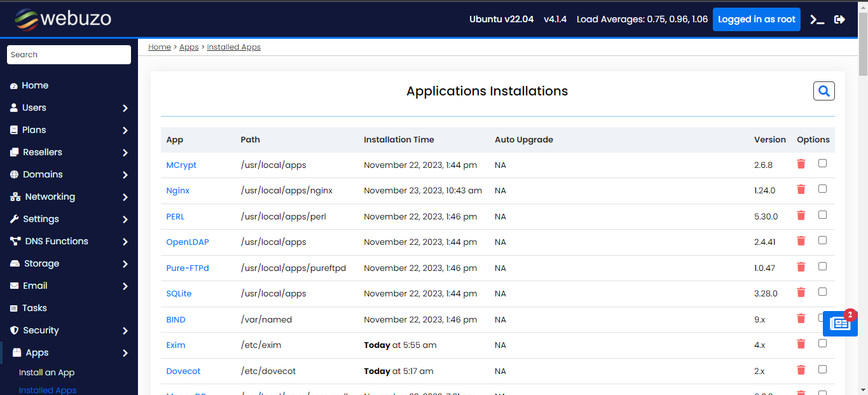Open Install an App submenu item
This screenshot has height=395, width=868.
click(x=46, y=373)
